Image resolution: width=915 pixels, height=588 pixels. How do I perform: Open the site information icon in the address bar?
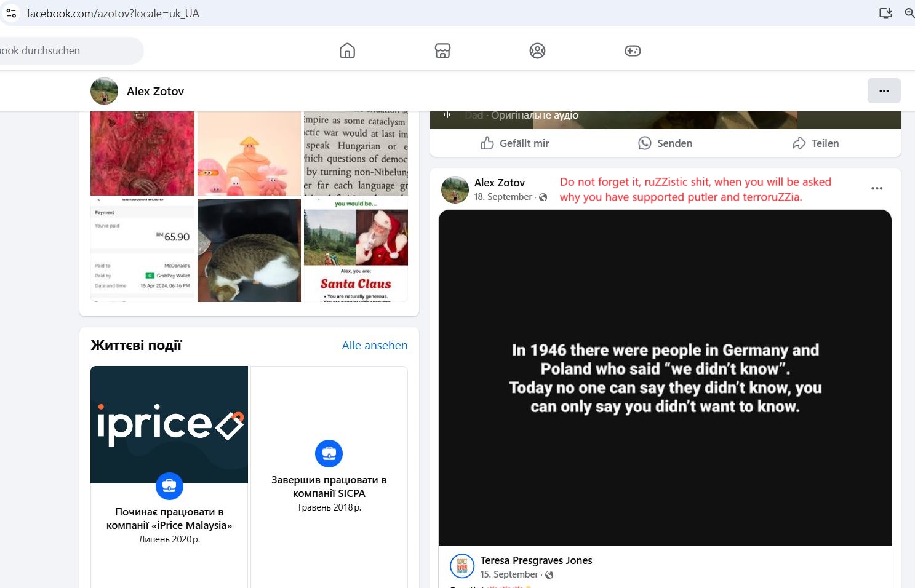(11, 13)
